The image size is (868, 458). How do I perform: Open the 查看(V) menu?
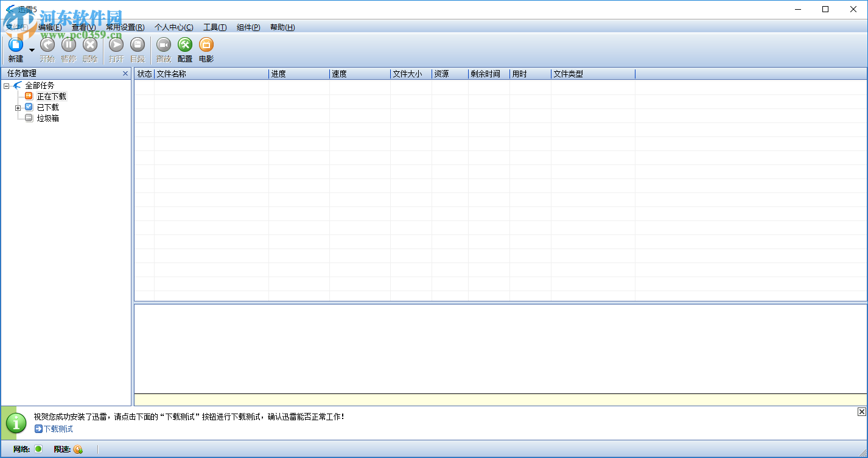(x=84, y=27)
